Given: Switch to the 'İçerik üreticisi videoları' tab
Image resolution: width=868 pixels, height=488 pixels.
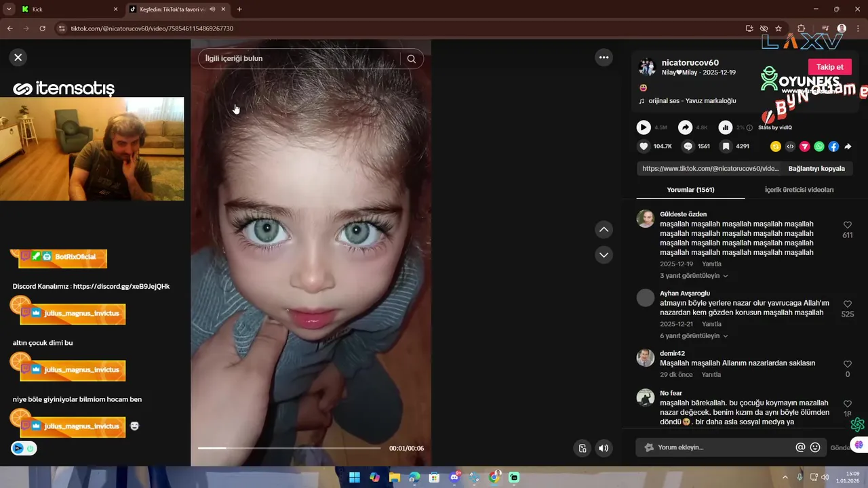Looking at the screenshot, I should pyautogui.click(x=799, y=190).
